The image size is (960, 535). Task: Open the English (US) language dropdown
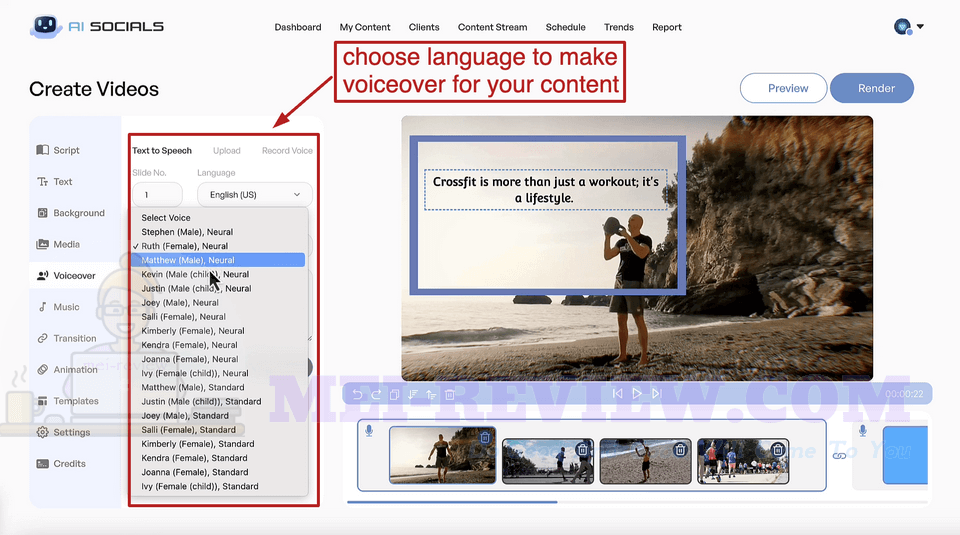(x=255, y=195)
